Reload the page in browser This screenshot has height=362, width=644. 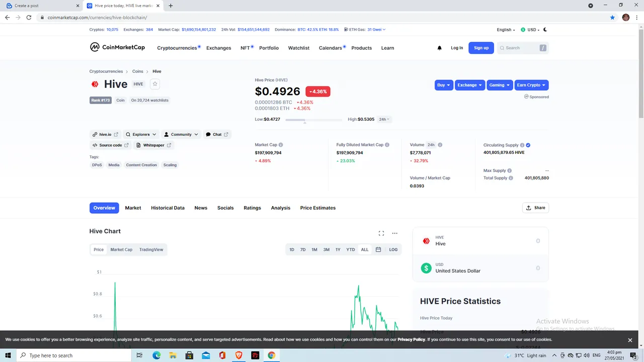point(29,17)
